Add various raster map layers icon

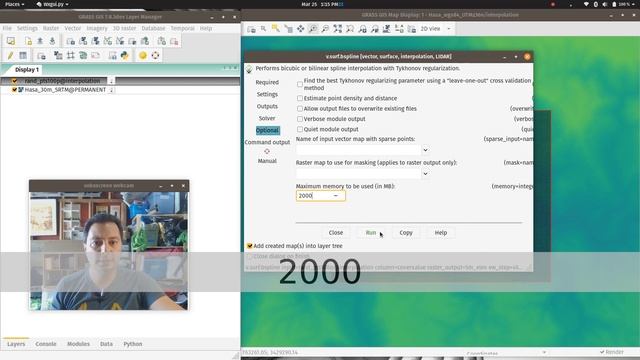[96, 41]
